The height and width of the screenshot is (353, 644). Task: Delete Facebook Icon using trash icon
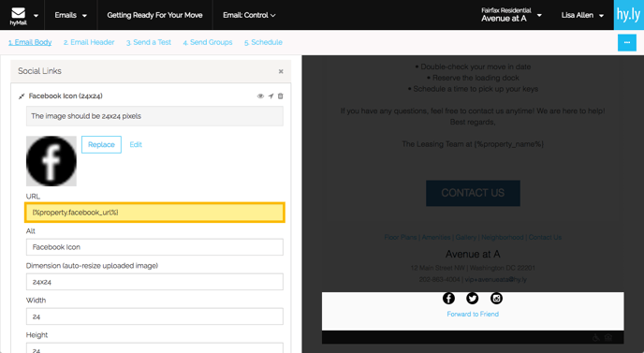click(x=281, y=96)
